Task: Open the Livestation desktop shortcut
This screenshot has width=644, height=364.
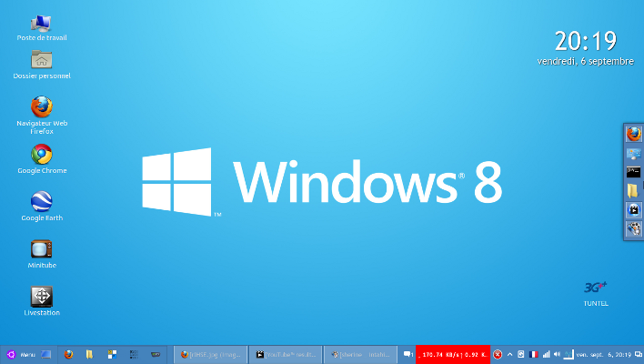Action: click(x=41, y=297)
